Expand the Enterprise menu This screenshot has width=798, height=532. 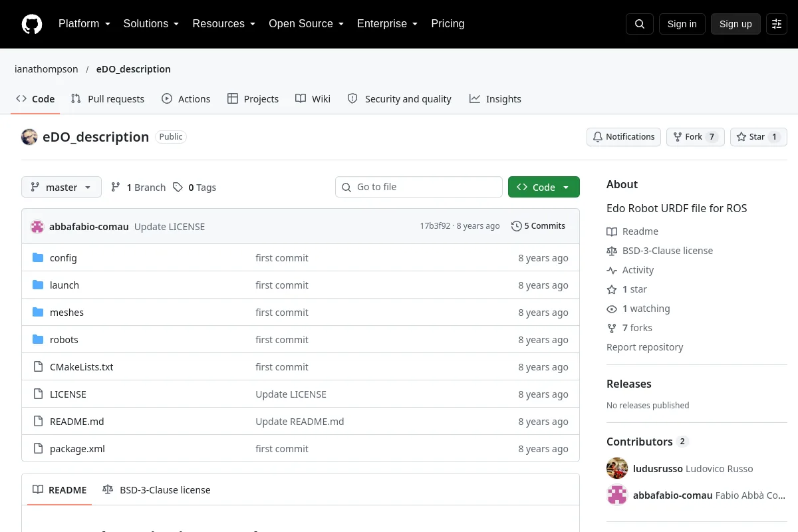click(x=387, y=24)
